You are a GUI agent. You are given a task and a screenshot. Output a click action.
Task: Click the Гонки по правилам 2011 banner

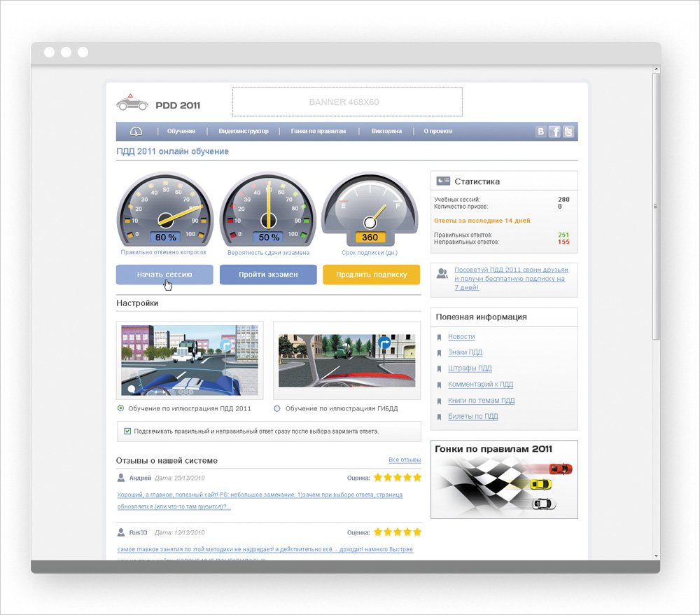tap(504, 480)
